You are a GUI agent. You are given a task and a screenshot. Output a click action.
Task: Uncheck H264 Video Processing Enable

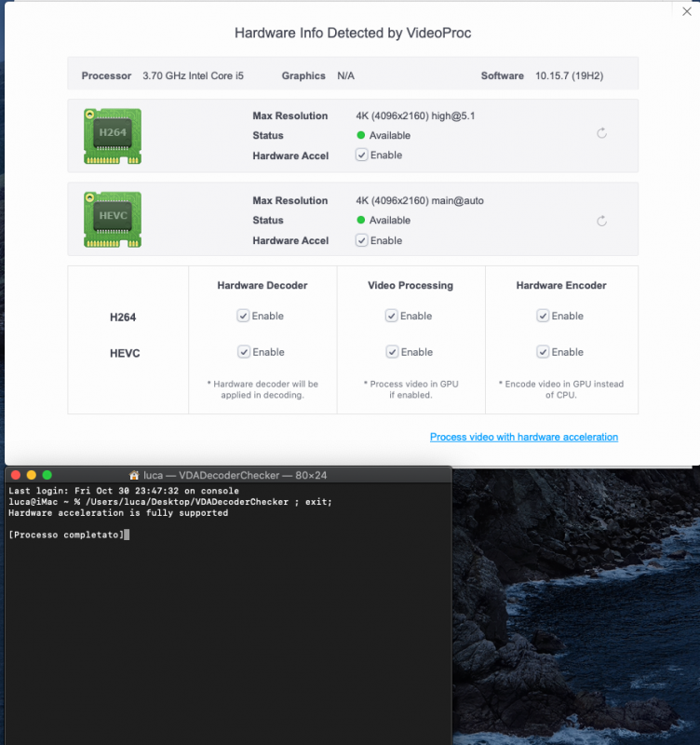tap(392, 316)
